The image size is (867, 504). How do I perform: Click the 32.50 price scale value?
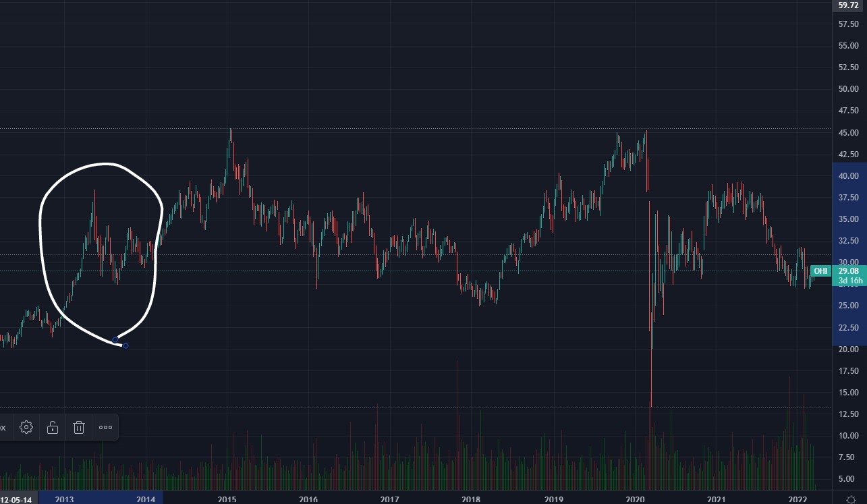[847, 241]
